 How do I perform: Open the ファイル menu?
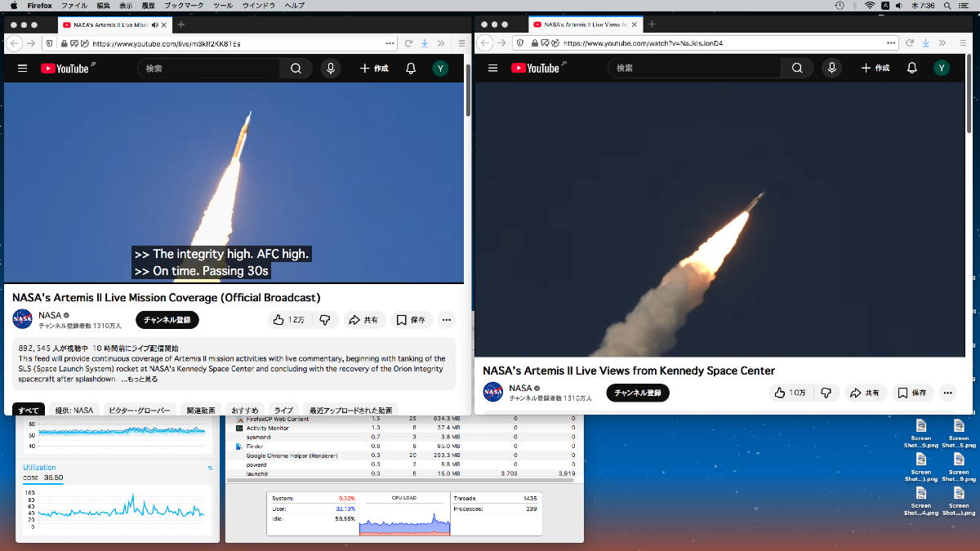coord(74,5)
